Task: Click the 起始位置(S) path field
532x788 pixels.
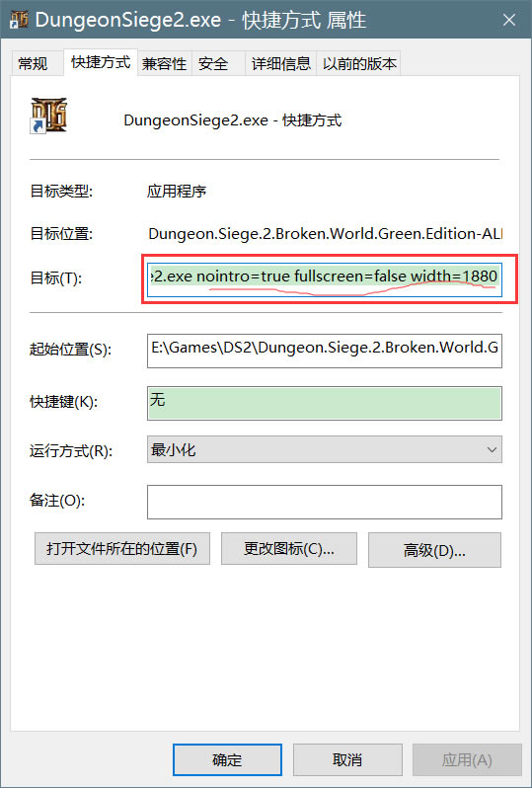Action: (x=325, y=351)
